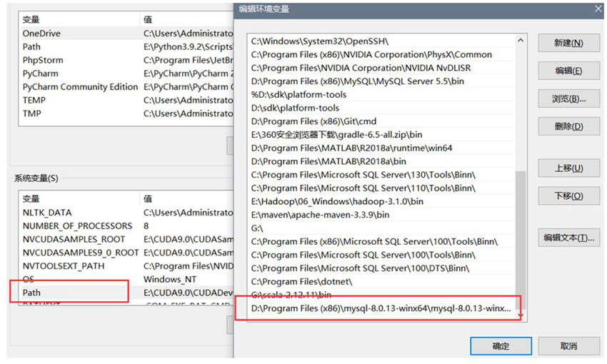607x364 pixels.
Task: Move entry up with 上移(U)
Action: 568,168
